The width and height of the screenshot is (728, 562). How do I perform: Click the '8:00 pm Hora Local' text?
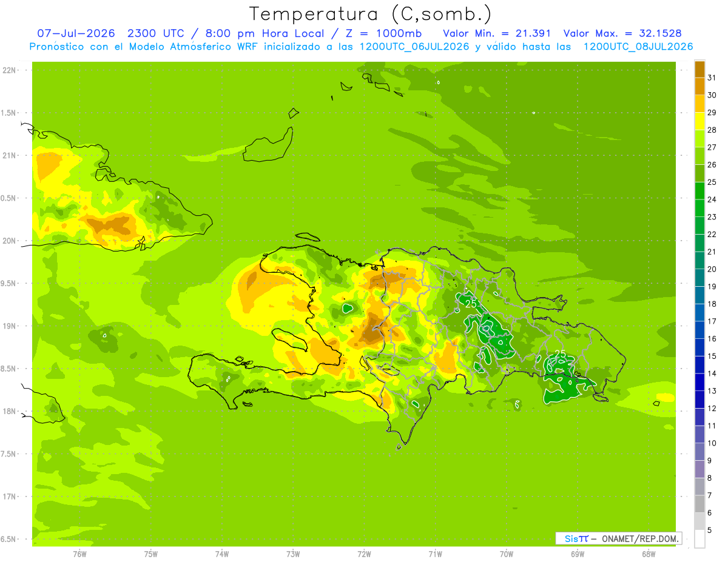(x=265, y=33)
